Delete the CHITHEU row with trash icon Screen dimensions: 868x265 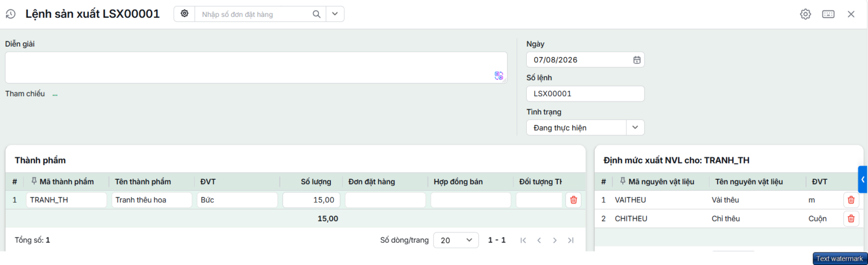click(851, 218)
